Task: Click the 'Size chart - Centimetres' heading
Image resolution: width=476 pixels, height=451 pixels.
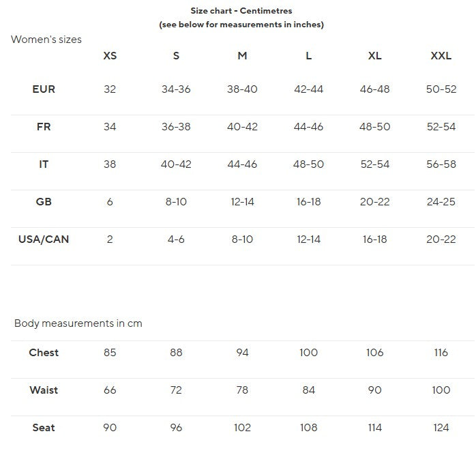Action: 241,11
